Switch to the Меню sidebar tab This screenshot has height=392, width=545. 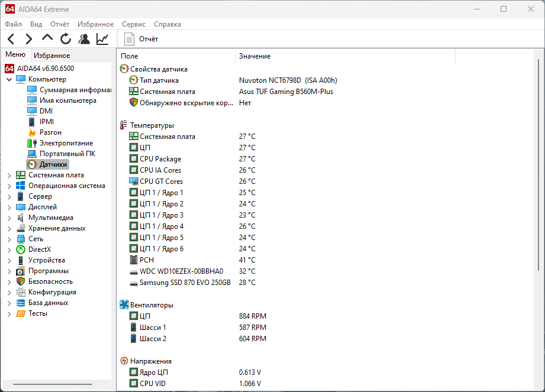tap(15, 54)
